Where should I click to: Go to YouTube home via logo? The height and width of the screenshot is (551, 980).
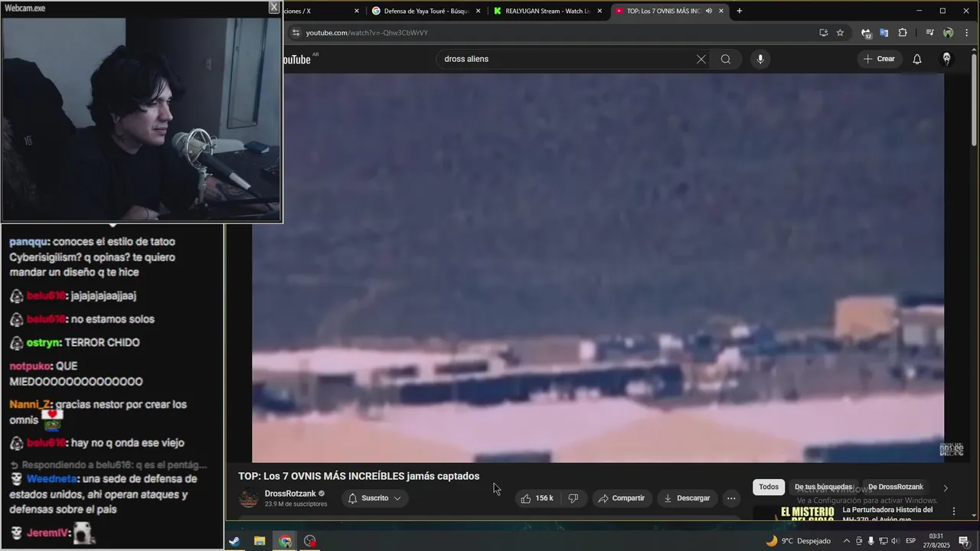[297, 60]
